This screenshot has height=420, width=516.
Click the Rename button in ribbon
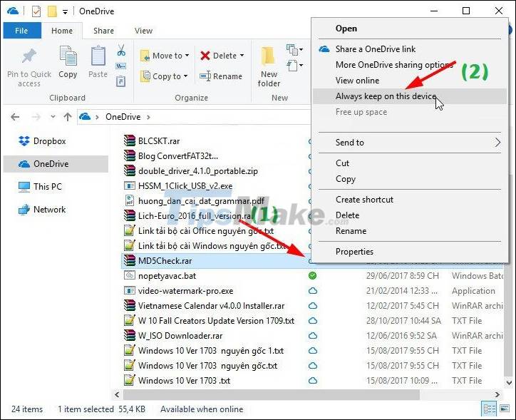221,76
